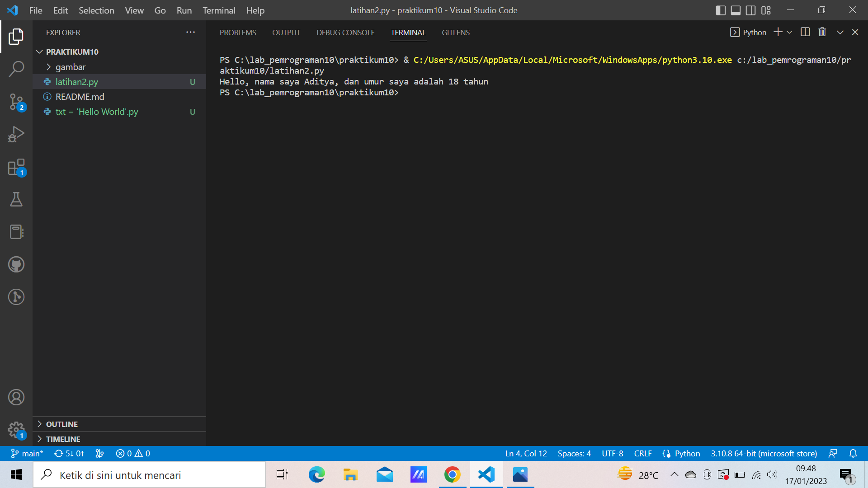Toggle the bottom panel visibility
The image size is (868, 488).
[736, 10]
